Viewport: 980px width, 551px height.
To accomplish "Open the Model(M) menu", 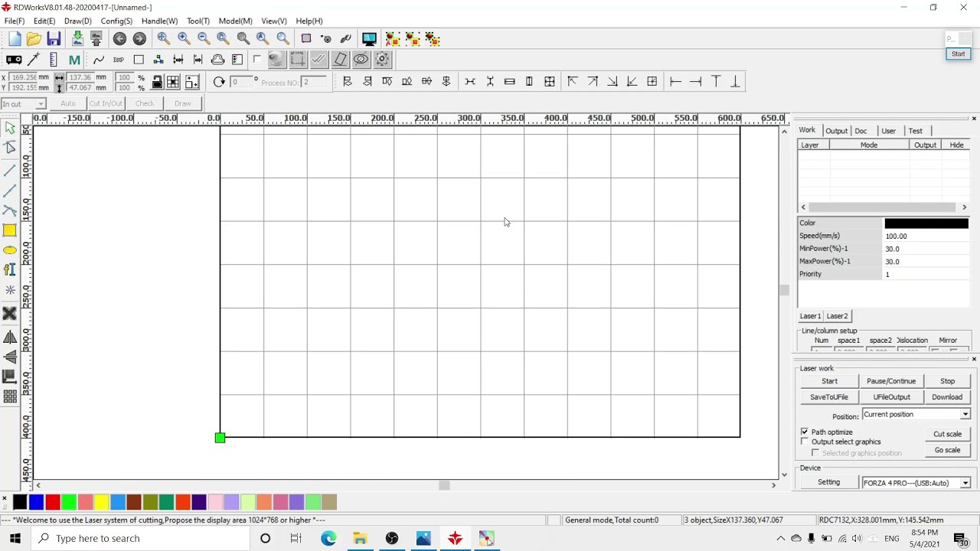I will [236, 21].
